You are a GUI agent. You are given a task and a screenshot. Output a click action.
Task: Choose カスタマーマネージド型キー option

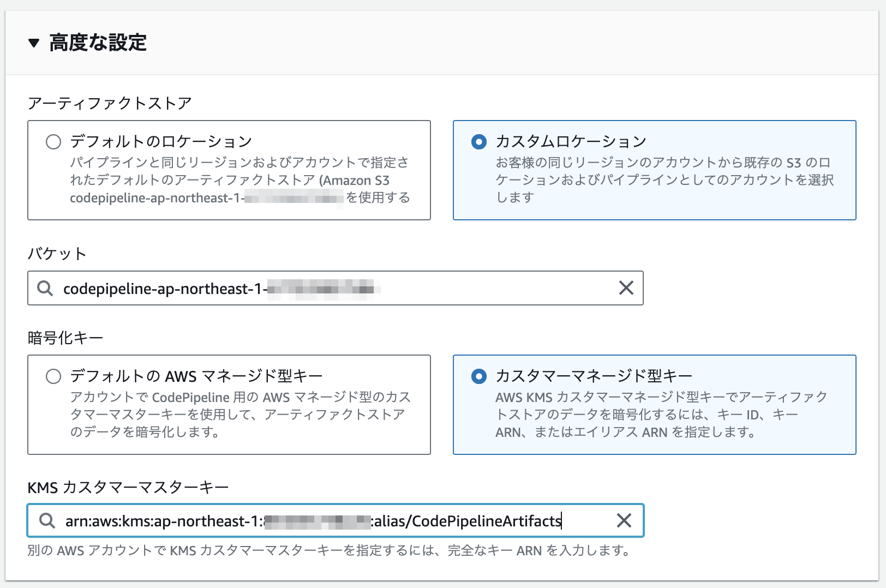tap(478, 376)
